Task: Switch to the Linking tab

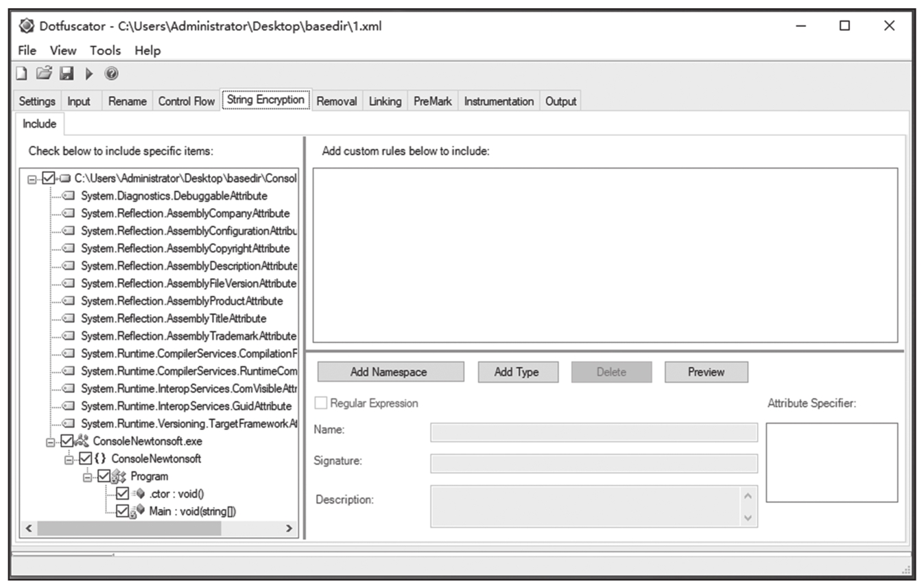Action: (385, 101)
